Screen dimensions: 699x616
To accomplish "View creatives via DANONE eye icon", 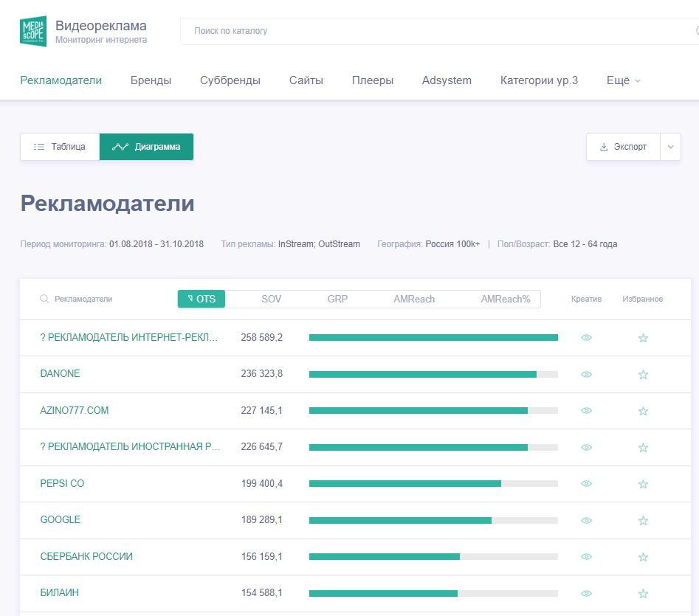I will pyautogui.click(x=586, y=374).
